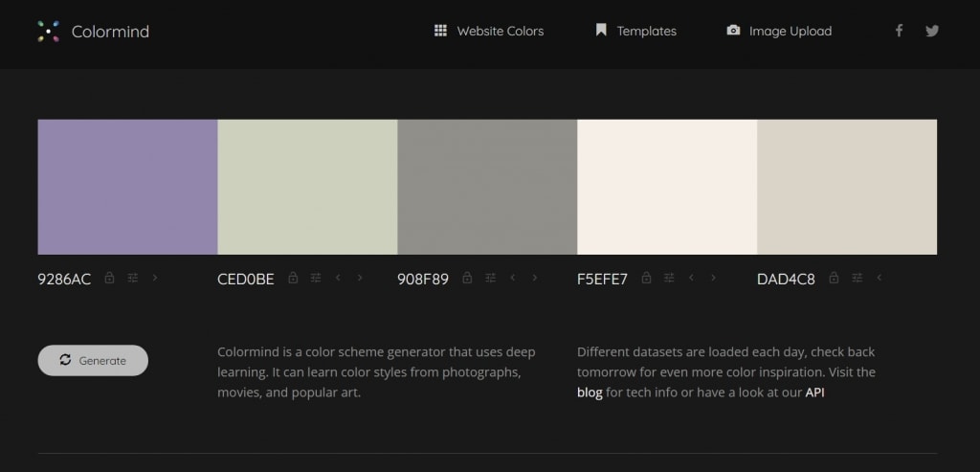Click the hex code F5EFE7
Viewport: 980px width, 472px height.
[603, 279]
